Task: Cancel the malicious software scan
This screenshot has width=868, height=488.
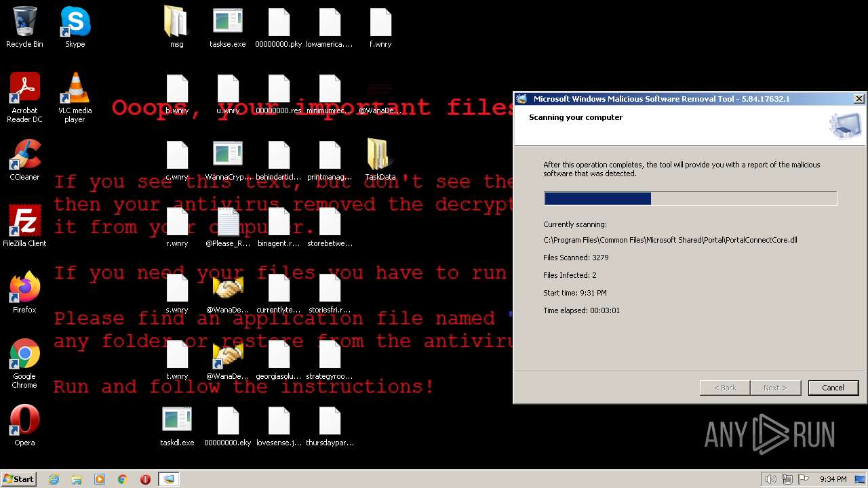Action: [x=833, y=388]
